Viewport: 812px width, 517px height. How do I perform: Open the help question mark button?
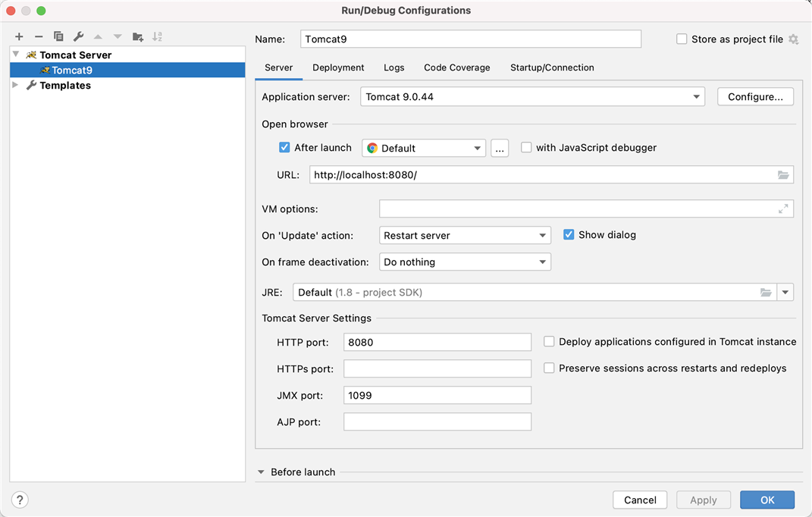20,500
